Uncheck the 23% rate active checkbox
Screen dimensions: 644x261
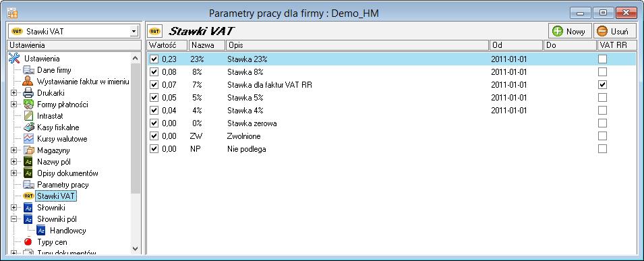pos(154,59)
